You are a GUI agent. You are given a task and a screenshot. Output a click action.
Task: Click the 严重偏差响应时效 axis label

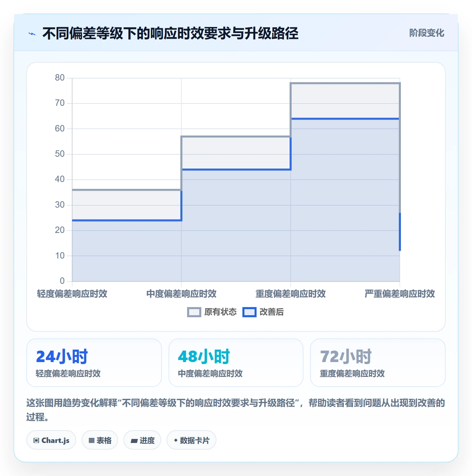coord(400,294)
